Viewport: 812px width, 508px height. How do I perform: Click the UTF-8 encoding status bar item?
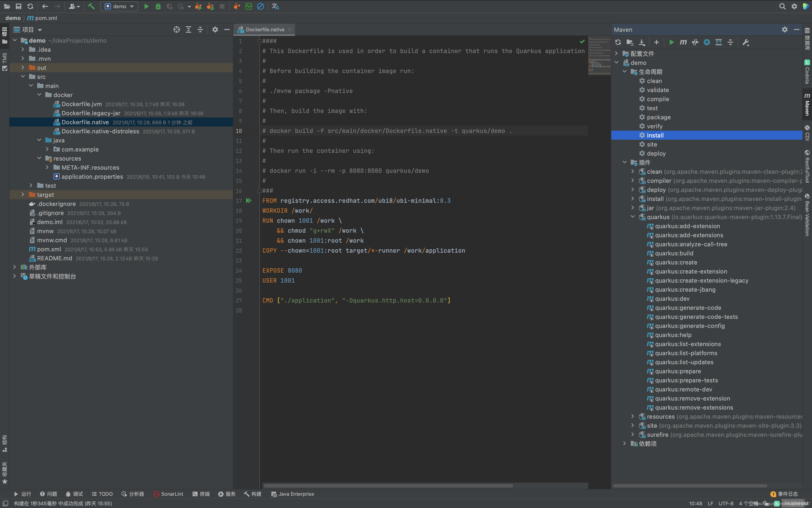(726, 503)
